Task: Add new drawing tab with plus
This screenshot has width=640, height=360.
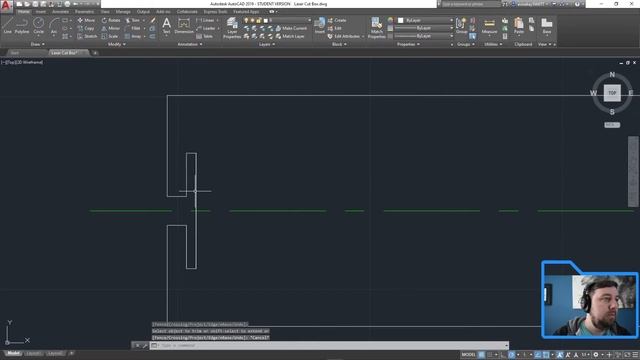Action: 95,53
